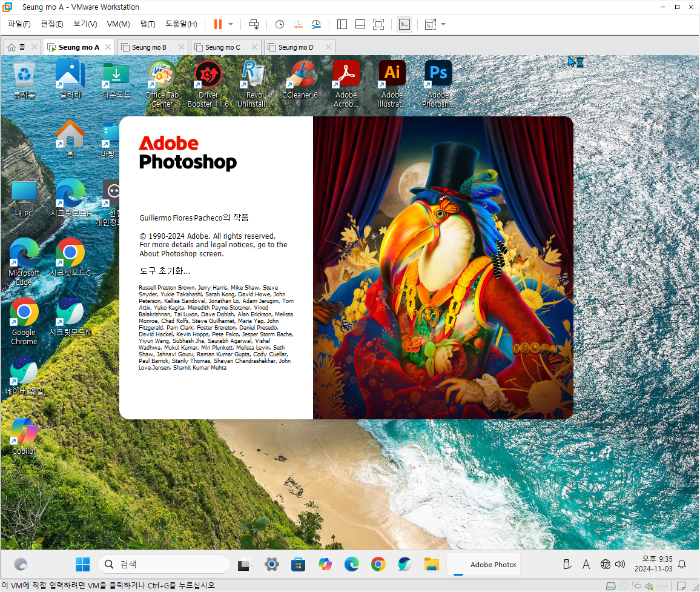Select the 갤러리 desktop icon

tap(70, 81)
